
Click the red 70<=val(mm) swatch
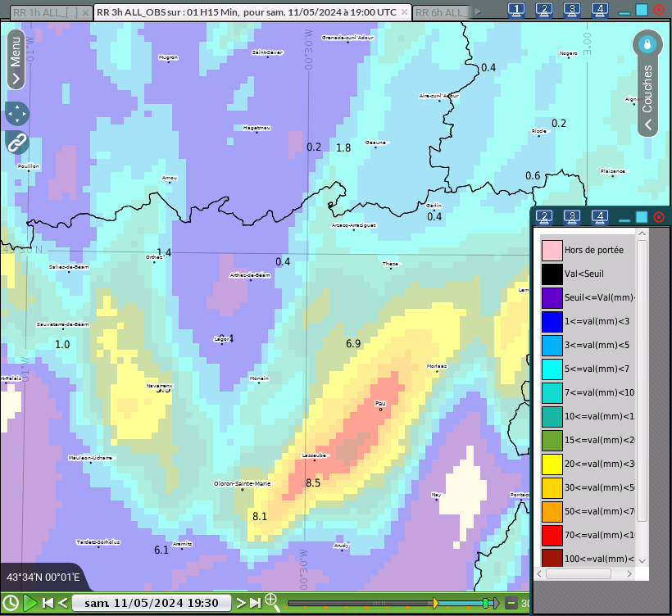coord(552,536)
